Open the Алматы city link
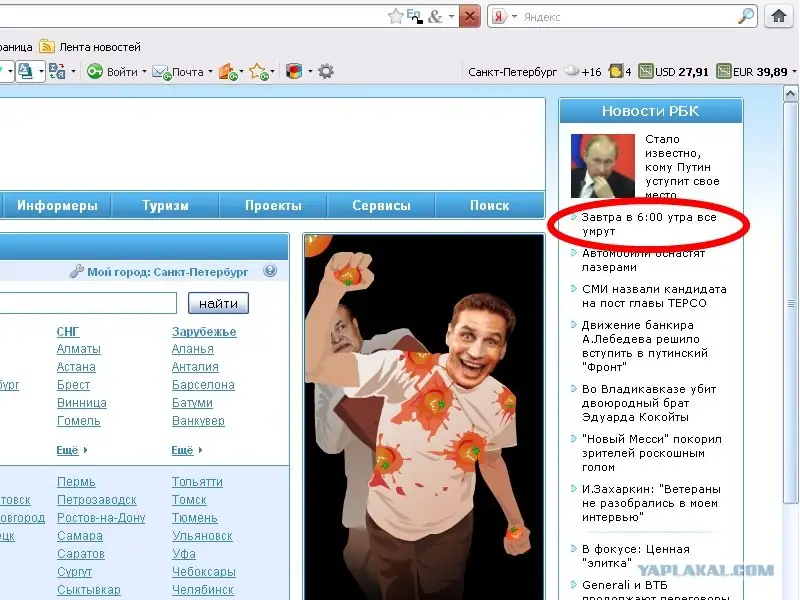The width and height of the screenshot is (800, 600). tap(79, 349)
